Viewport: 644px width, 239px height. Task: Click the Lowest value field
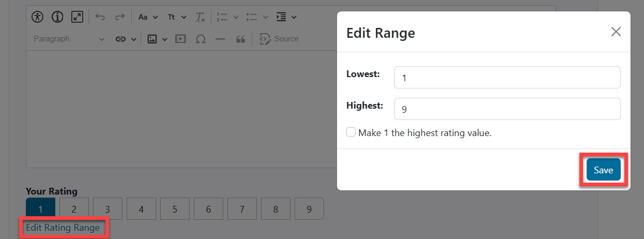(x=507, y=78)
